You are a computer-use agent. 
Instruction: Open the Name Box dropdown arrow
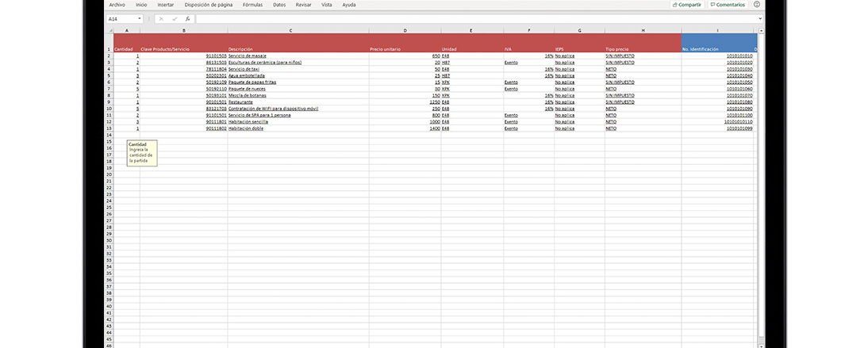140,18
